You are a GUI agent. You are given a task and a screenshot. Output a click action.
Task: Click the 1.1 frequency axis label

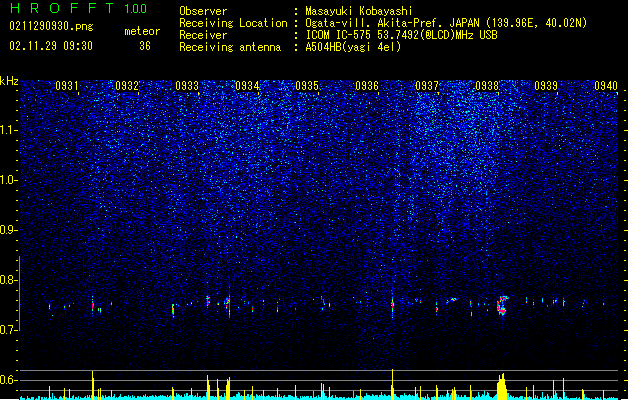click(9, 130)
